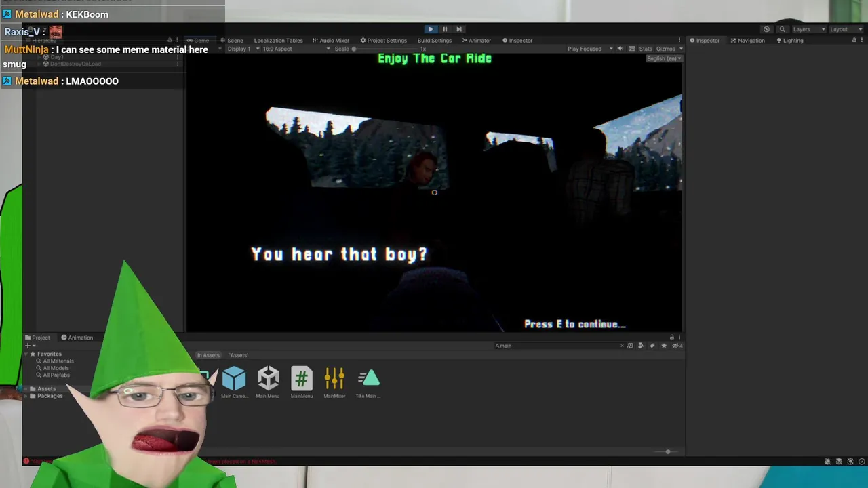Click the red console error icon
The height and width of the screenshot is (488, 868).
(x=26, y=462)
